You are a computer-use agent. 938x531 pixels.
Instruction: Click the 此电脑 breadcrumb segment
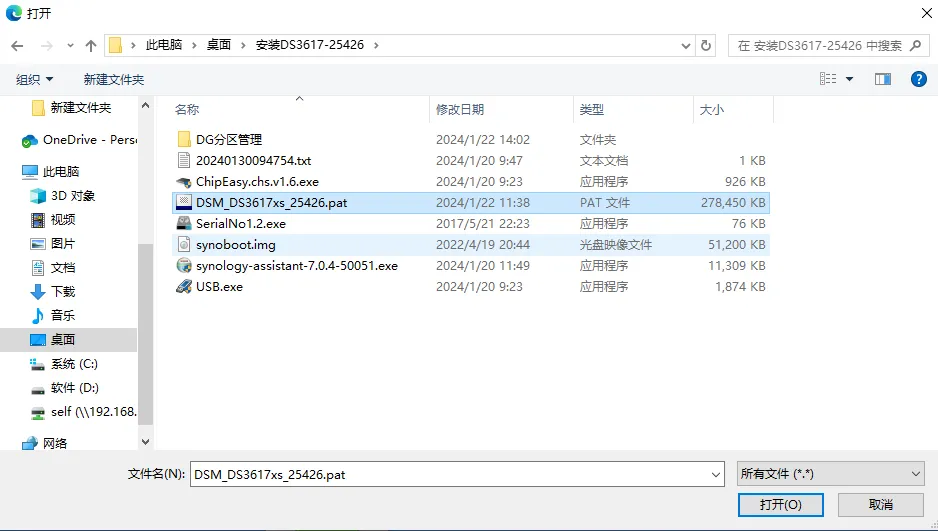click(x=163, y=45)
